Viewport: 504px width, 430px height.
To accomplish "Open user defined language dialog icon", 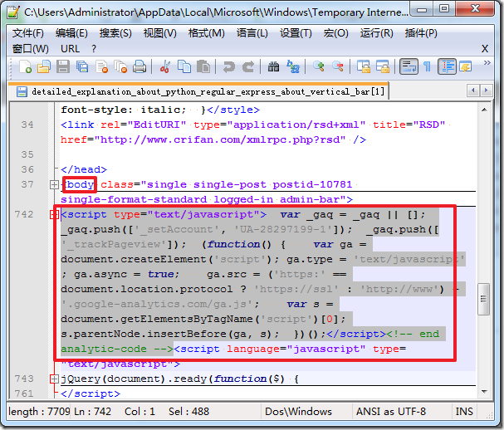I will pos(466,67).
